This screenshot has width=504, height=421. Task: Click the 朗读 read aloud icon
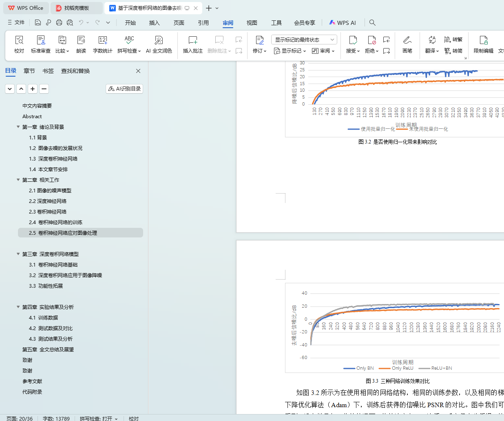click(x=81, y=40)
